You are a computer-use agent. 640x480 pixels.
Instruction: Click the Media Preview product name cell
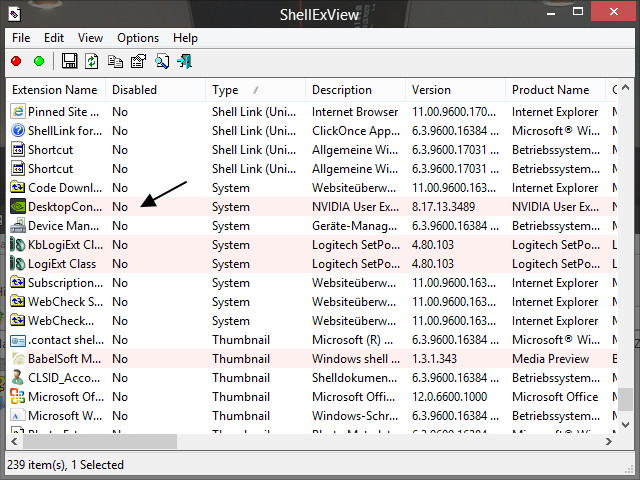[551, 359]
